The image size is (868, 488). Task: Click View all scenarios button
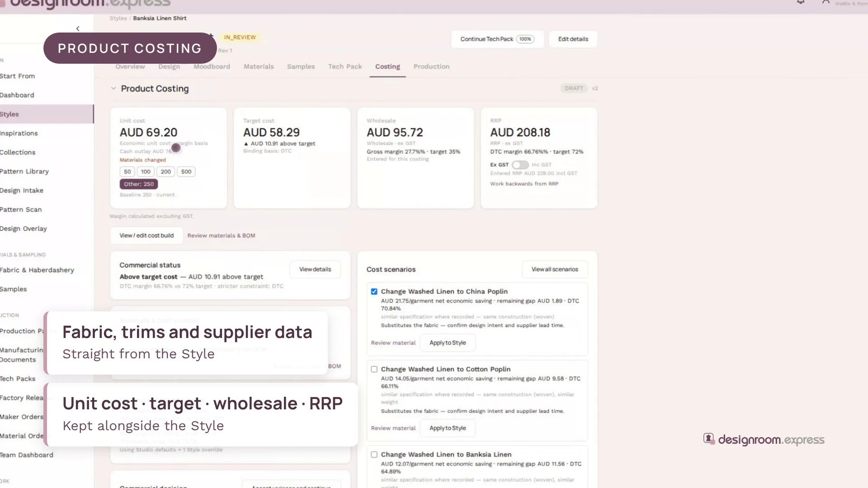coord(555,269)
